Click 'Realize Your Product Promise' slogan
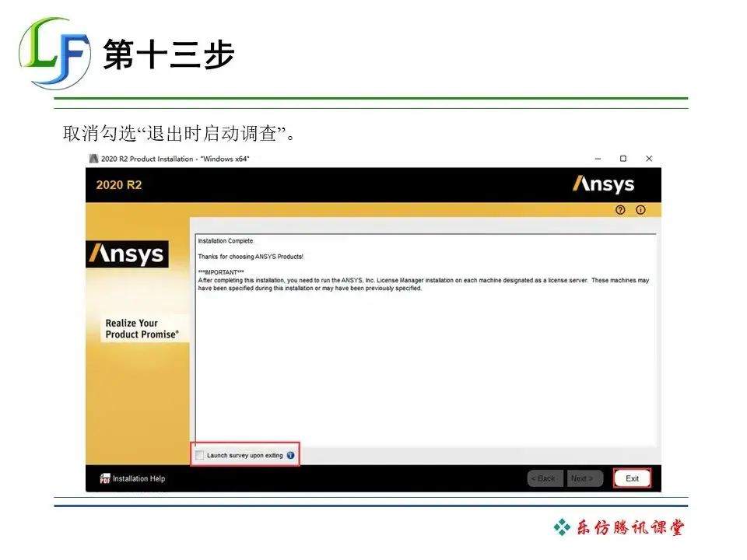The width and height of the screenshot is (747, 560). point(142,328)
